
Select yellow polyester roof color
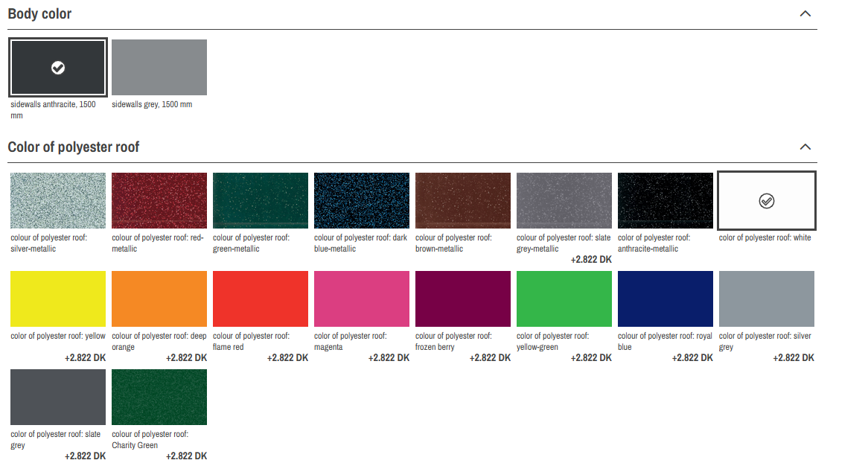tap(58, 299)
